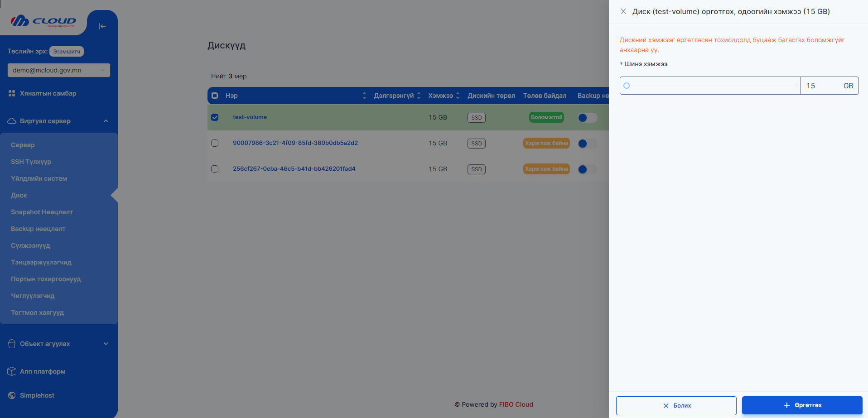Toggle Backup switch for test-volume
Screen dimensions: 868x418
587,118
